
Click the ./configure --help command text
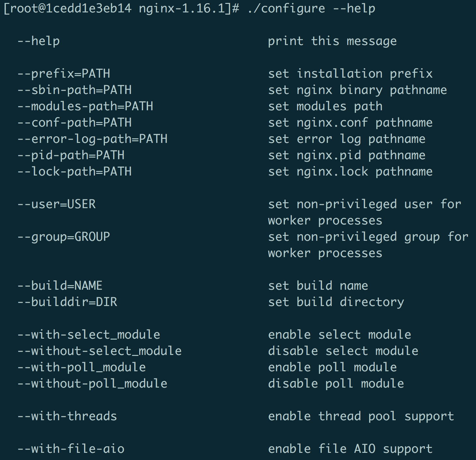point(311,8)
